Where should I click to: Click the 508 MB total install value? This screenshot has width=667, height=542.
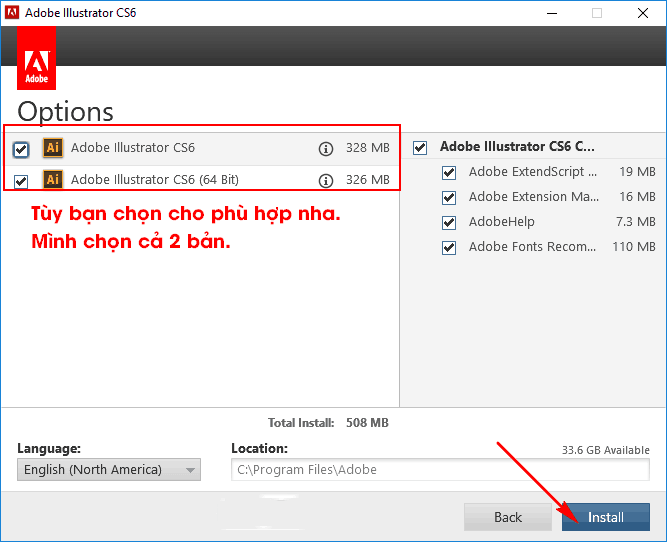[367, 423]
